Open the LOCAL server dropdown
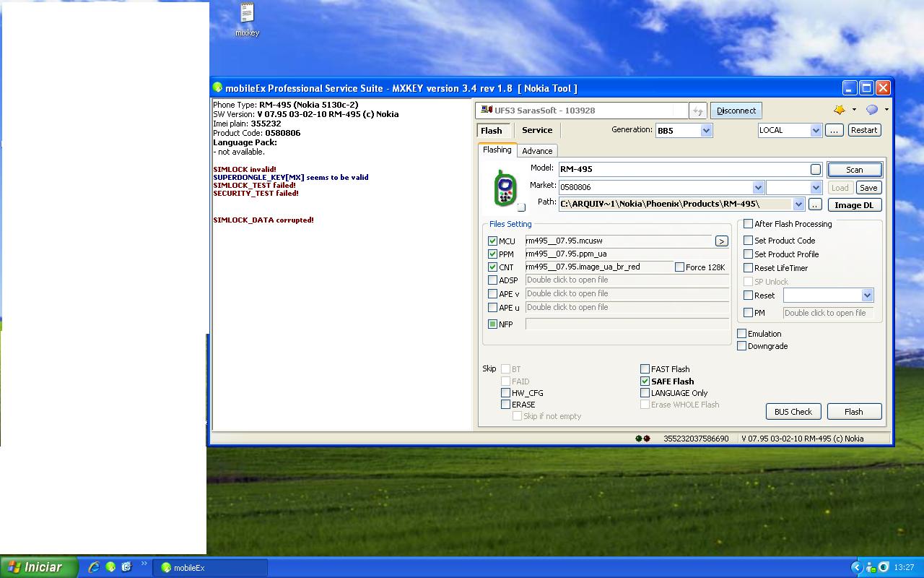 (816, 131)
